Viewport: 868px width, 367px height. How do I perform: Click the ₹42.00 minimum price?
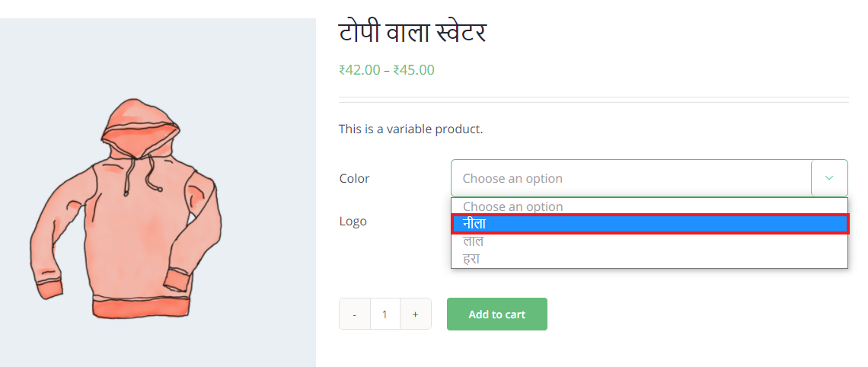[x=359, y=70]
